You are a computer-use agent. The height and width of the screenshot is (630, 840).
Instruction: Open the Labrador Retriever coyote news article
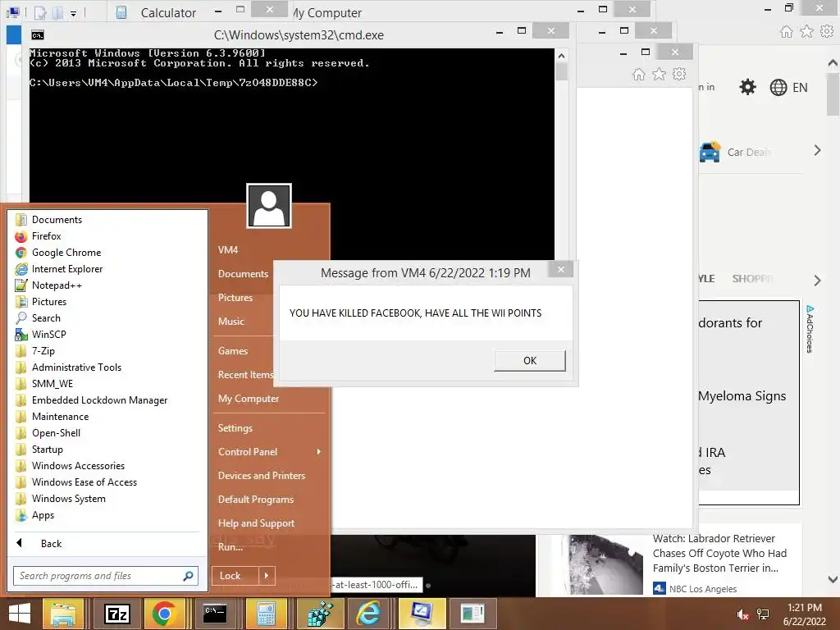[x=719, y=554]
